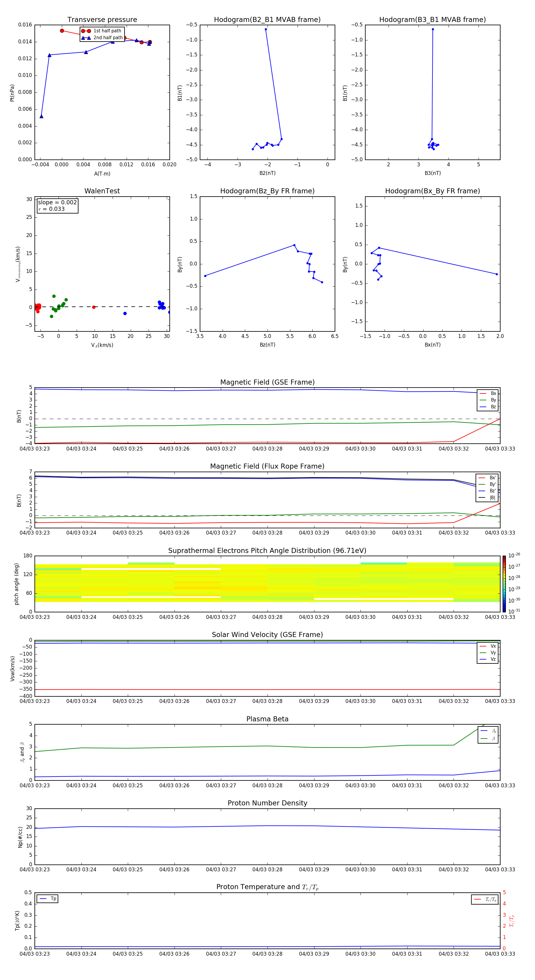Click the 'B2(nT)' axis label
The image size is (535, 980).
coord(267,173)
